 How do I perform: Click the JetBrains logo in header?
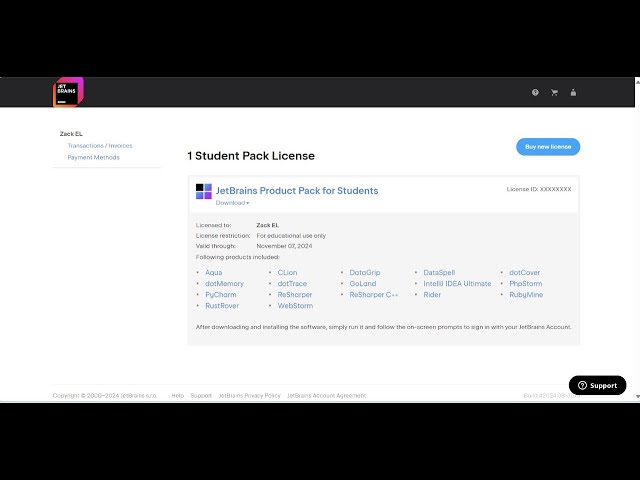[68, 92]
